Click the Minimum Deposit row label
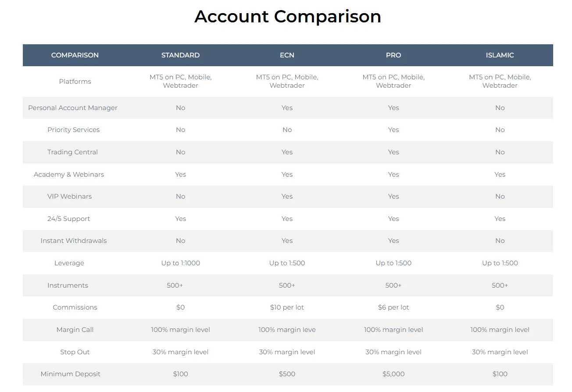572x392 pixels. click(x=70, y=374)
